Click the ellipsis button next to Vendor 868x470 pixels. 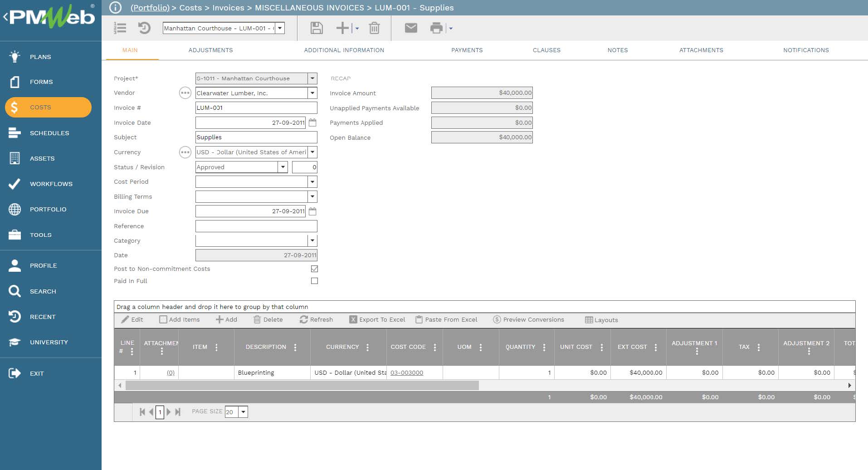coord(185,93)
